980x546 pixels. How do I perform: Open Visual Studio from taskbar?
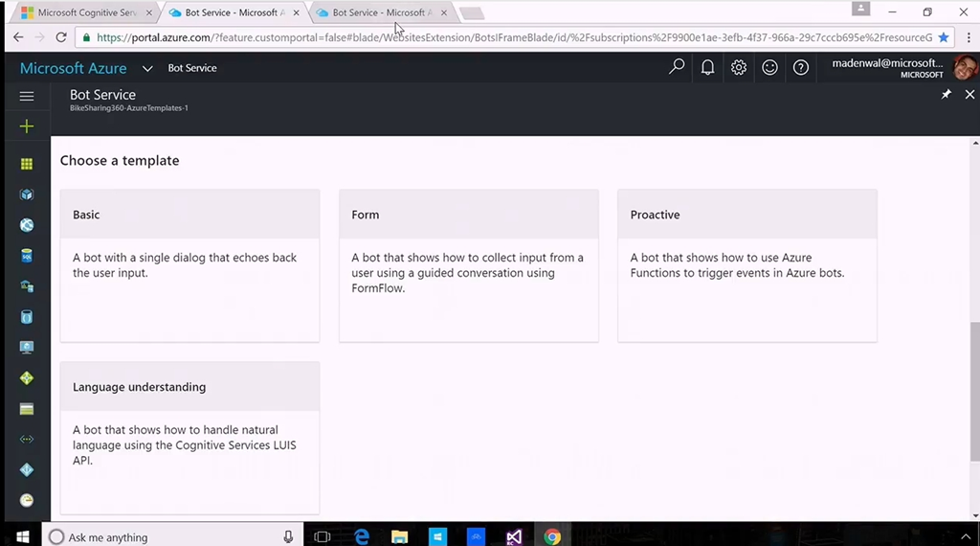[x=514, y=536]
